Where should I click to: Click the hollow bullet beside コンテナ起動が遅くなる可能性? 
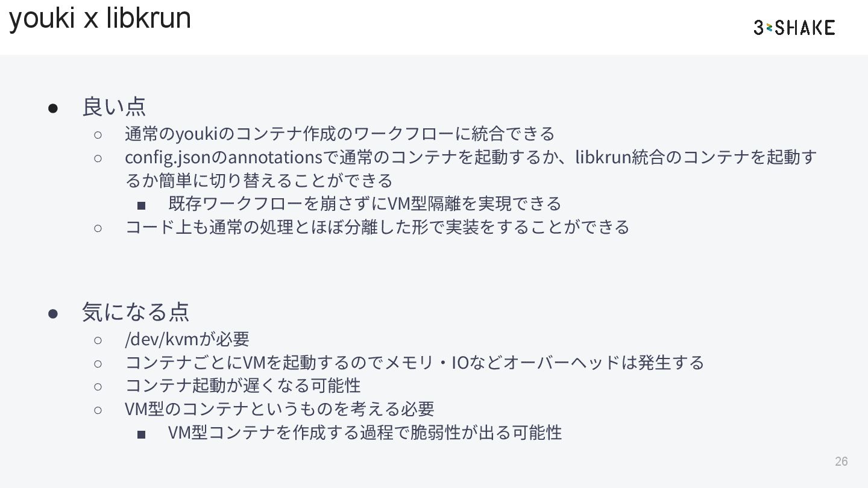[x=98, y=386]
